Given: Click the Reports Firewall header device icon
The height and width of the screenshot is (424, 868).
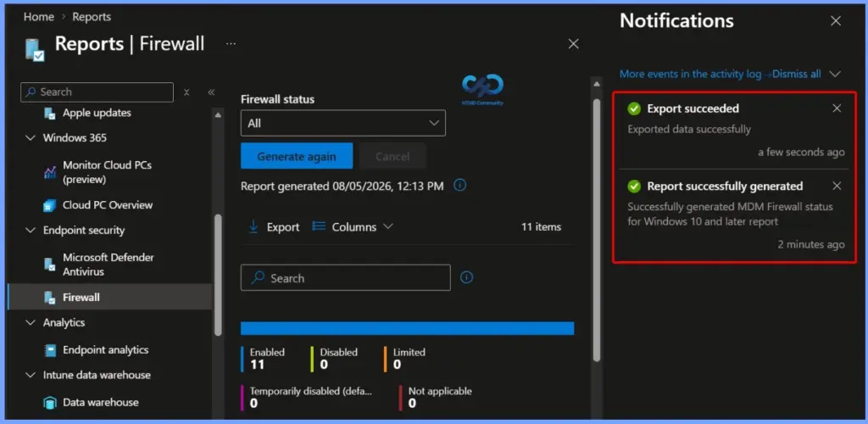Looking at the screenshot, I should 34,49.
